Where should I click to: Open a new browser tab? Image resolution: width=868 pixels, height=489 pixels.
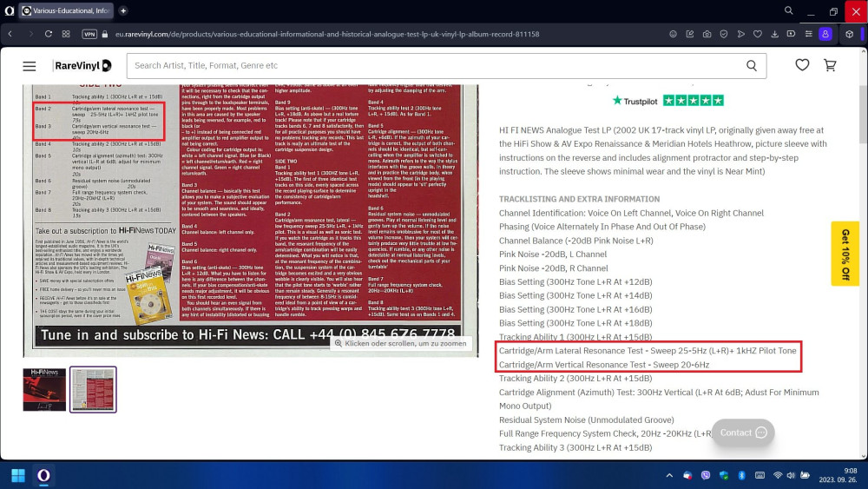123,10
